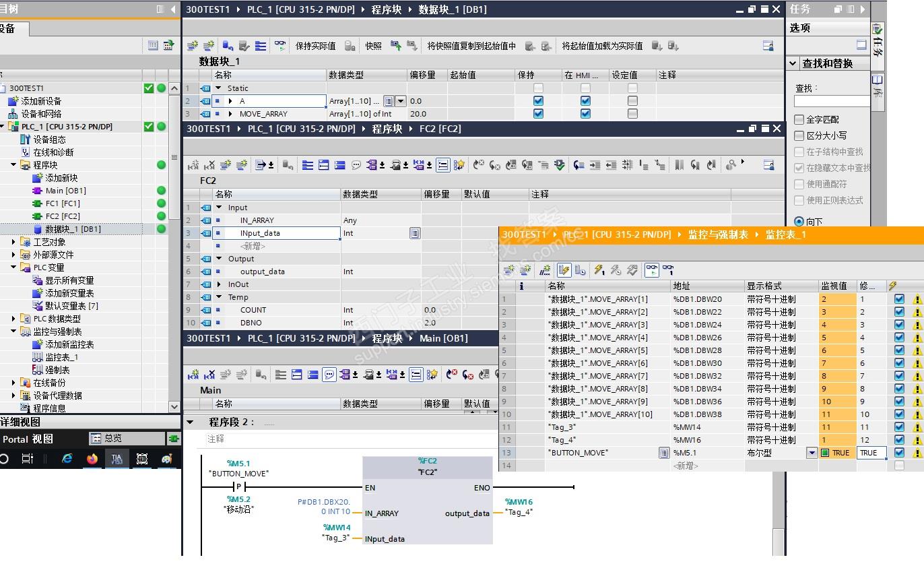Screen dimensions: 924x570
Task: Click Modify with trigger icon in watch table
Action: (x=616, y=270)
